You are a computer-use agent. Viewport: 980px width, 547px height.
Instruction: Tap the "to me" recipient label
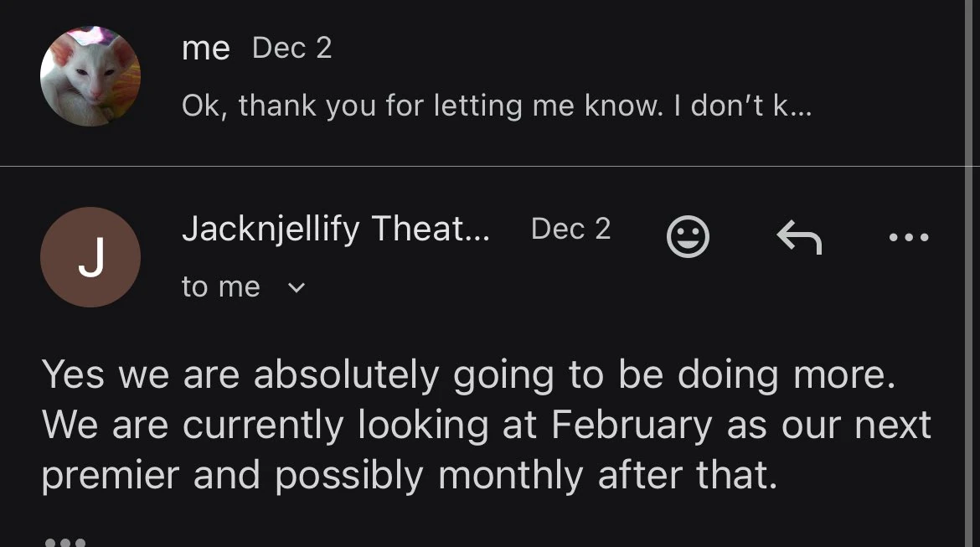(x=221, y=287)
